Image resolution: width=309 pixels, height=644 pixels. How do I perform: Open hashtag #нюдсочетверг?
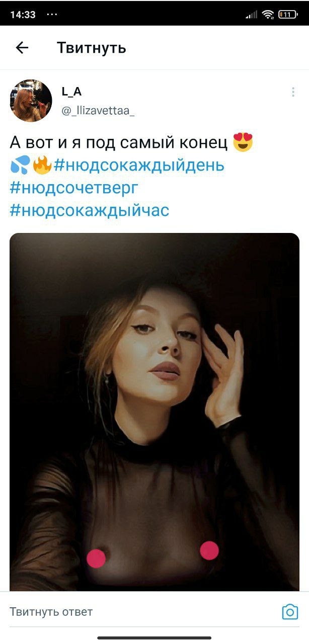[x=74, y=188]
